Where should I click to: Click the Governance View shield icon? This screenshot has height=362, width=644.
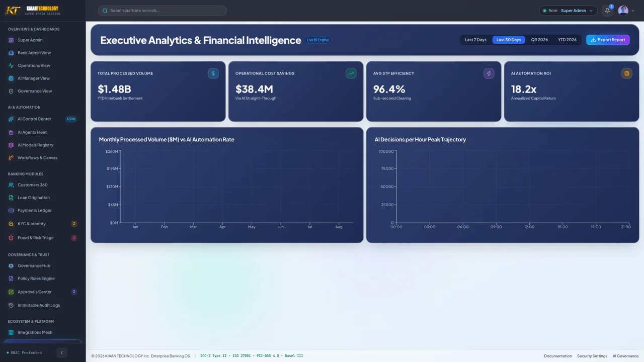(11, 92)
